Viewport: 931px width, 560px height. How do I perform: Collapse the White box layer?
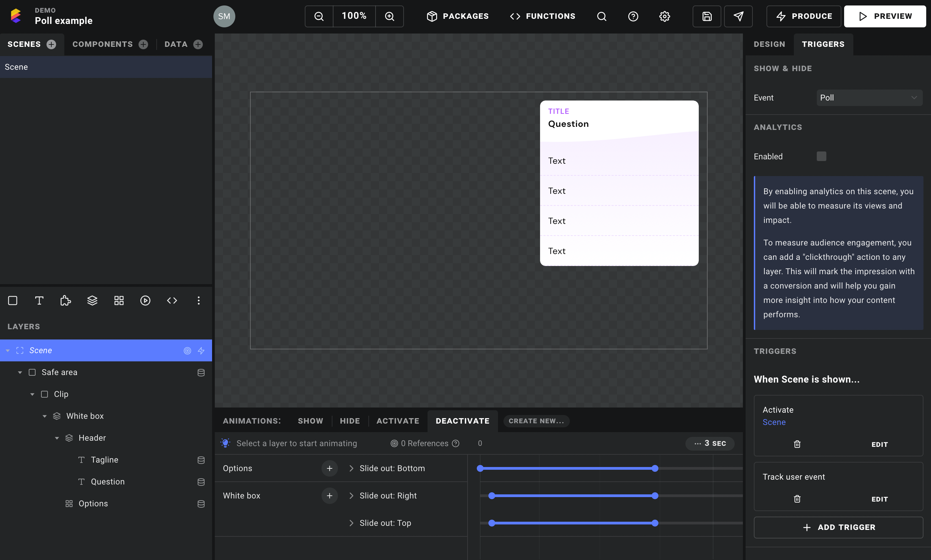[x=44, y=416]
